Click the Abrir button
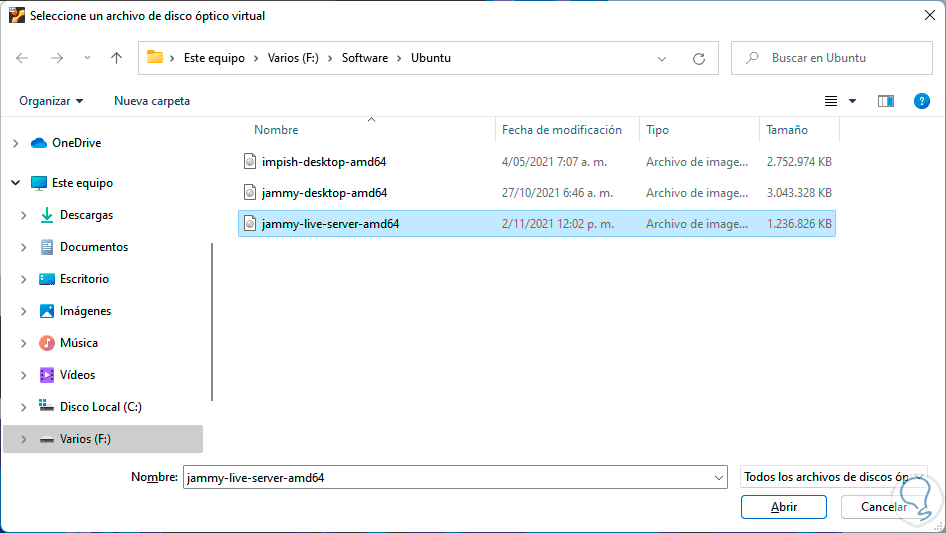 tap(784, 507)
